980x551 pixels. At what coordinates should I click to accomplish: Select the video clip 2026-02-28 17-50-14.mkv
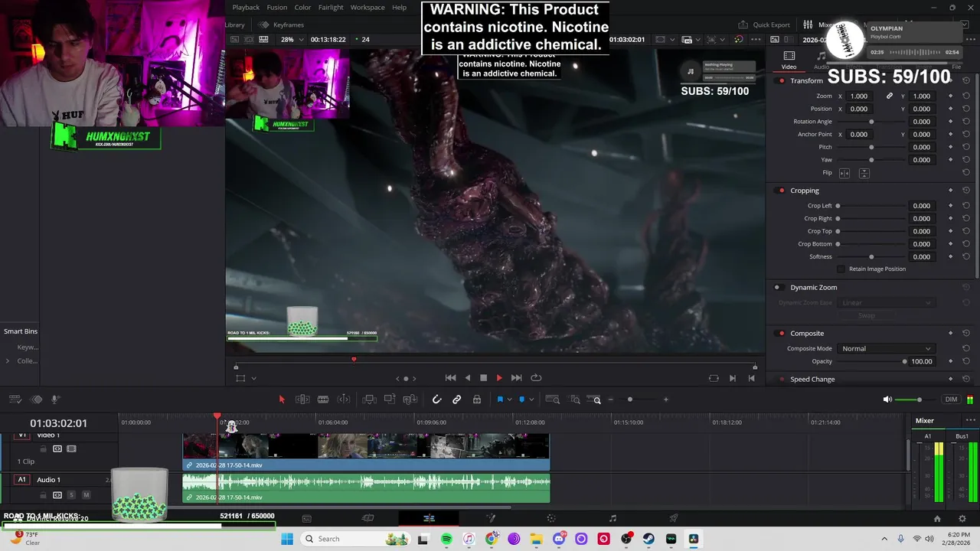click(366, 452)
